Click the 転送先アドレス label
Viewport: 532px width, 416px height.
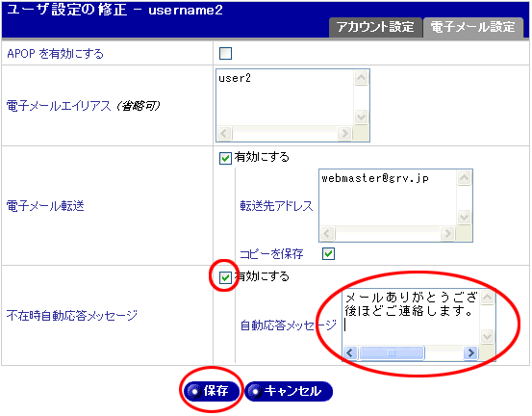click(276, 206)
